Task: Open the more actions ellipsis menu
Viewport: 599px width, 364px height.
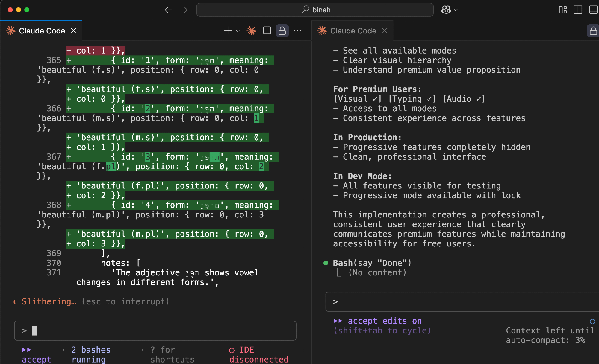Action: click(x=297, y=31)
